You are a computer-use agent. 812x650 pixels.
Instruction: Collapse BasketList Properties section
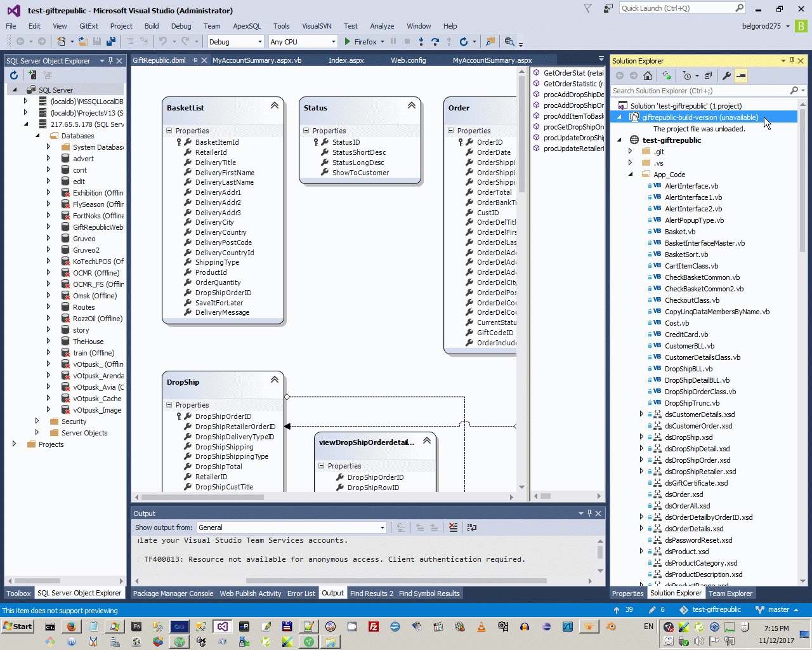pyautogui.click(x=169, y=131)
